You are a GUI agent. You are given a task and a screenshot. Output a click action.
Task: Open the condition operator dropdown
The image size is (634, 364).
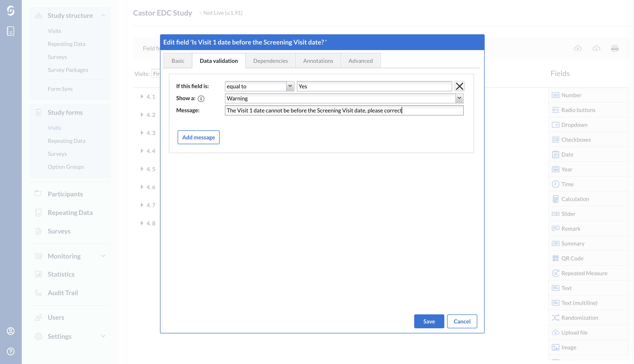coord(290,86)
